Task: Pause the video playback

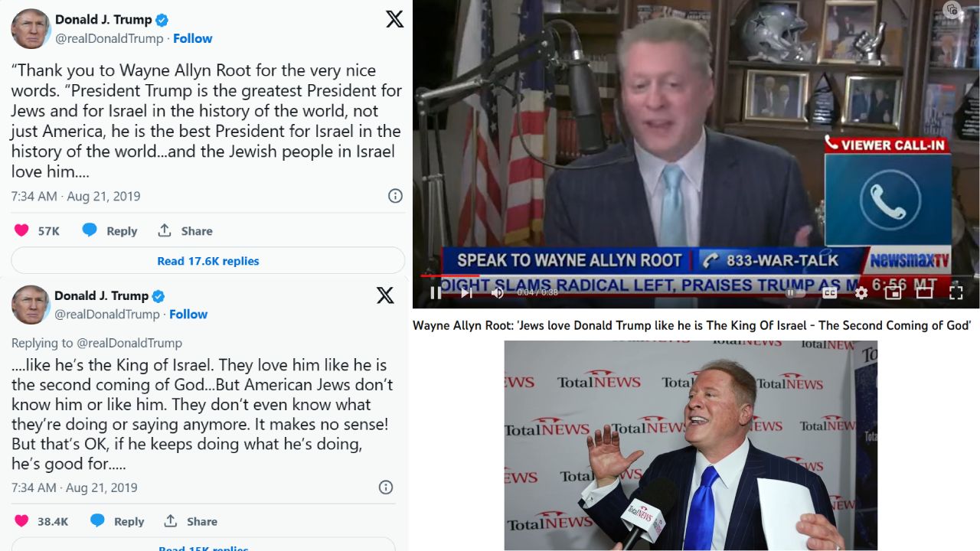Action: 436,292
